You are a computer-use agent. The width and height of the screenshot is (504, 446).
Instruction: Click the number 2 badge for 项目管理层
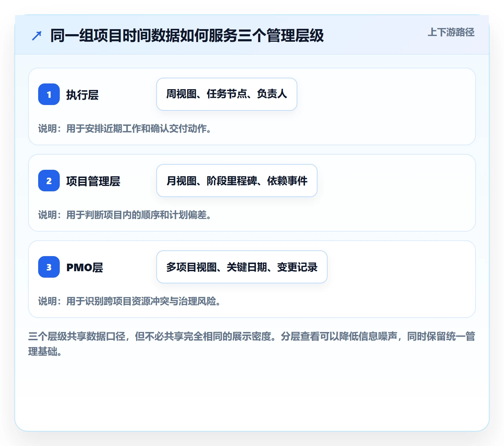49,181
